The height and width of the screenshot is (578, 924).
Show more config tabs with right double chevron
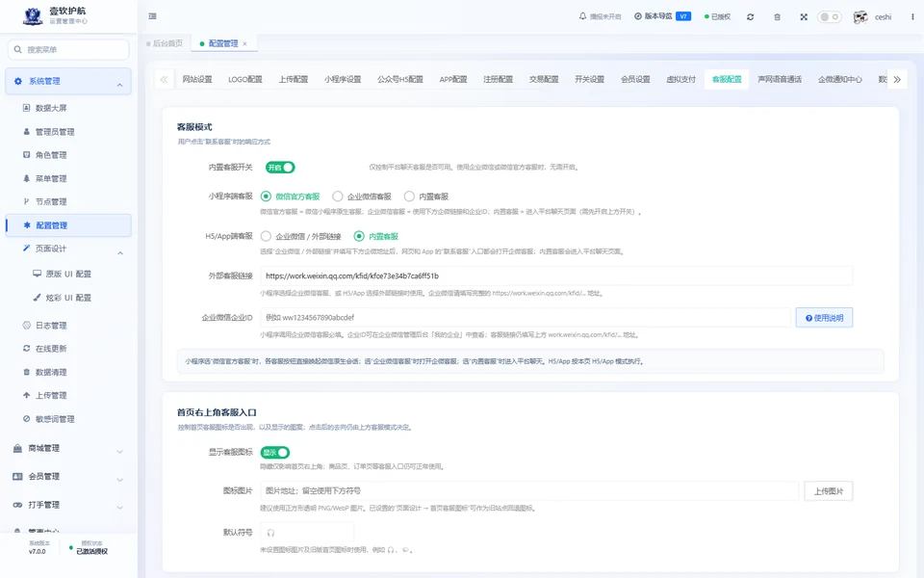[897, 80]
